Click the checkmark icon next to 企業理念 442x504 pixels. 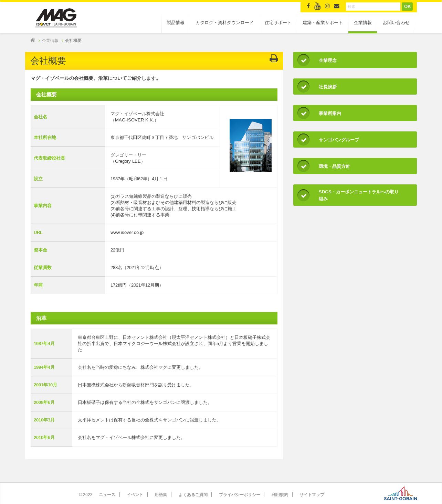(303, 60)
